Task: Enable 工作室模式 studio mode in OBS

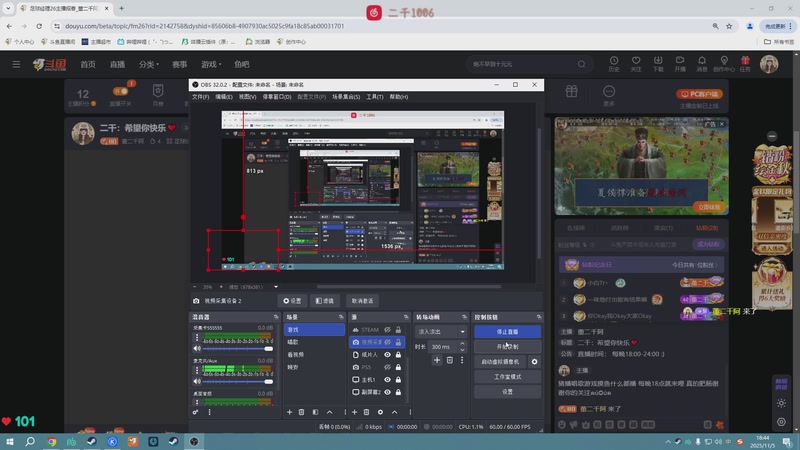Action: [507, 377]
